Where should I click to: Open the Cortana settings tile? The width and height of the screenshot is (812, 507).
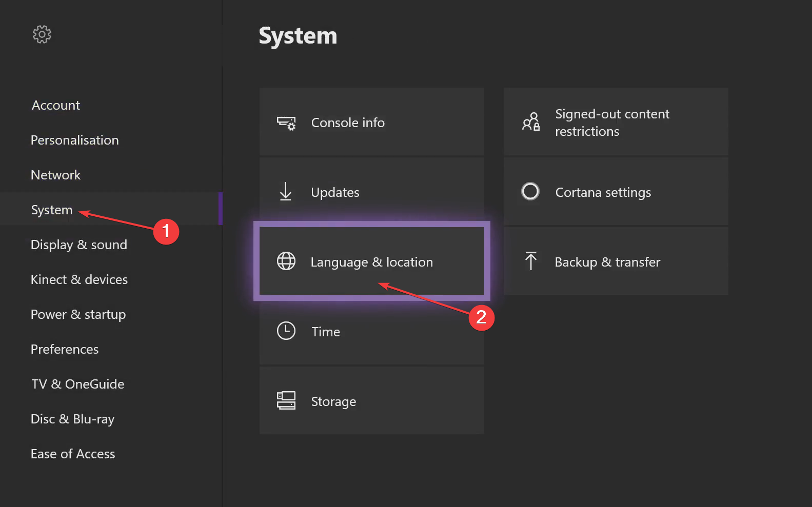[x=616, y=192]
